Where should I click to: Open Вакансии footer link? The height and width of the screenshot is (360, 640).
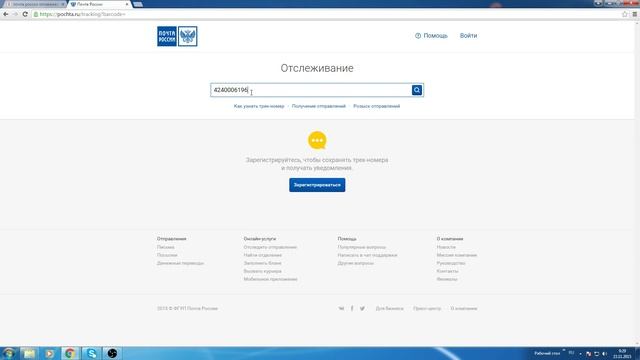coord(447,279)
